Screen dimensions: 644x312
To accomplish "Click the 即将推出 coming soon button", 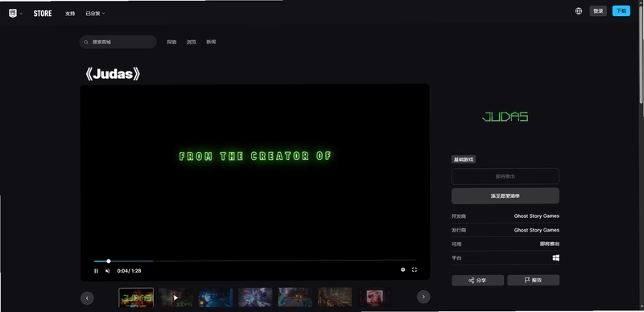I will (x=506, y=177).
